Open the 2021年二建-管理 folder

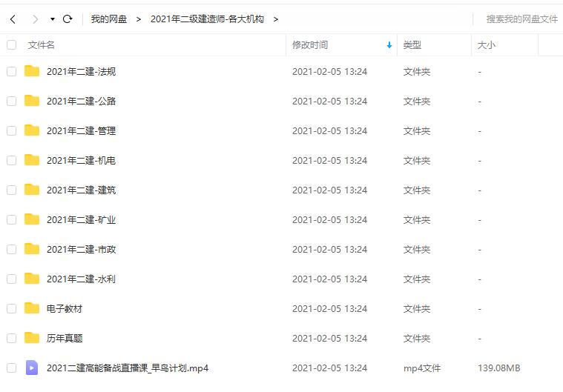coord(81,130)
